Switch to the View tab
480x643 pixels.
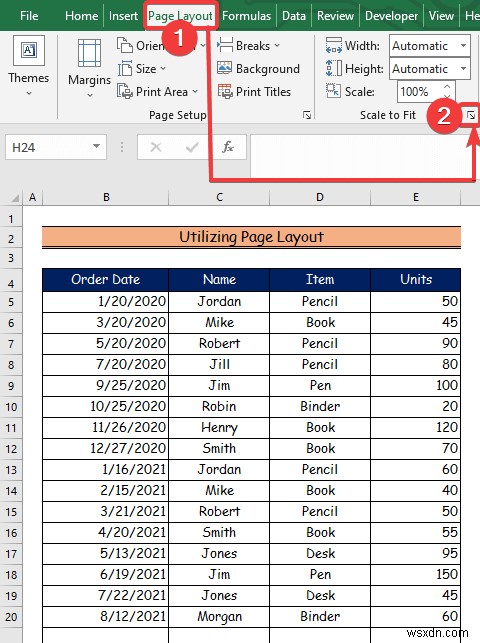tap(441, 16)
